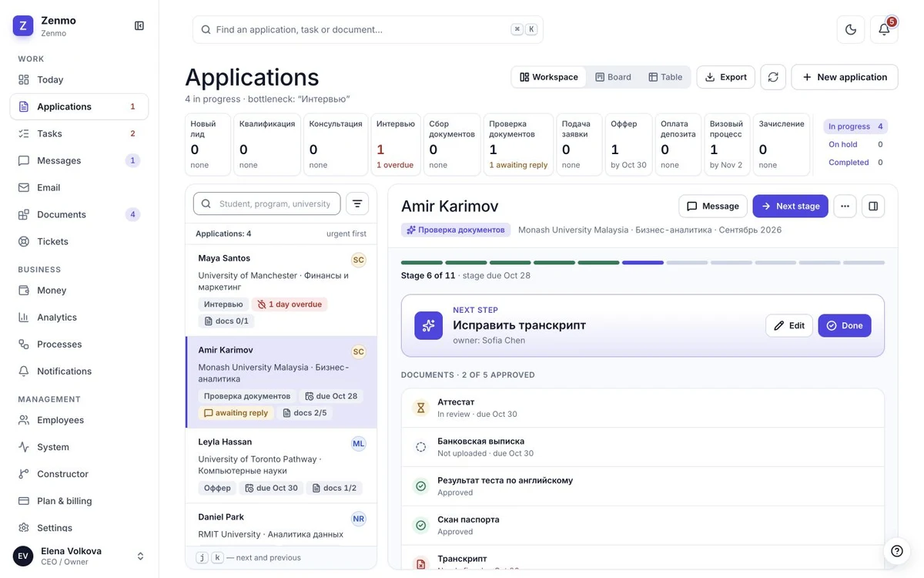The image size is (924, 578).
Task: Focus the global search field
Action: coord(368,29)
